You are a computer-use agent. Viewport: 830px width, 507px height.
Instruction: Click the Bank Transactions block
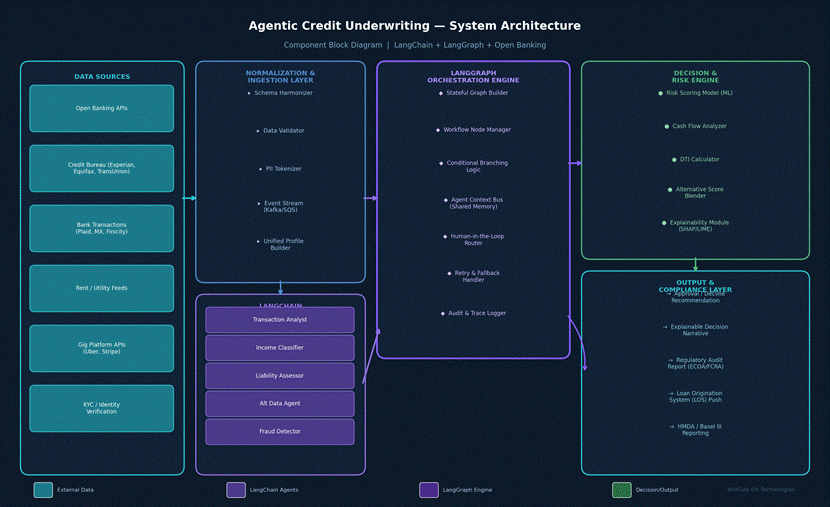point(102,228)
